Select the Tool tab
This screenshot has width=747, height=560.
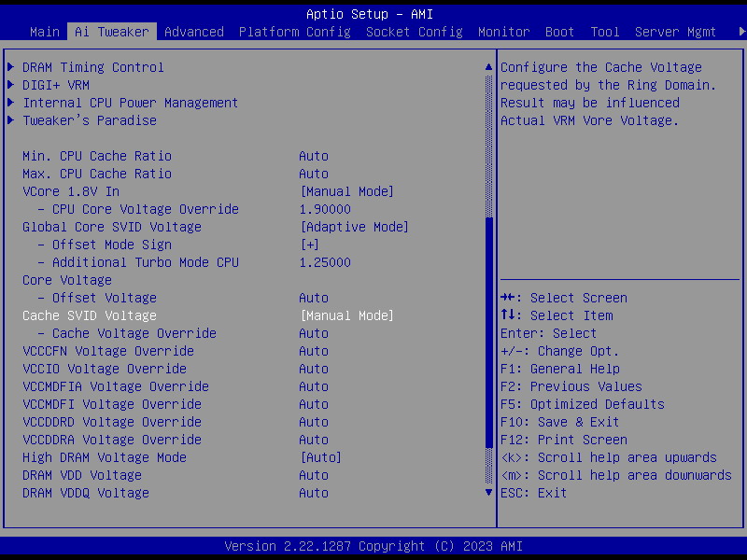(604, 32)
